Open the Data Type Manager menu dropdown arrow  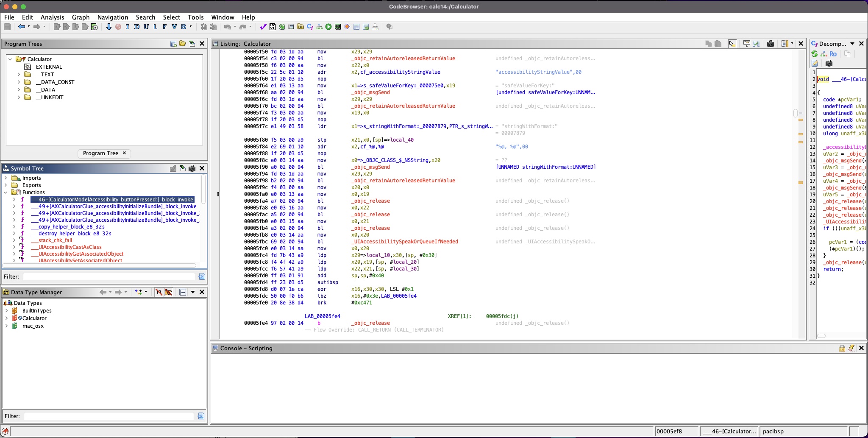point(193,292)
